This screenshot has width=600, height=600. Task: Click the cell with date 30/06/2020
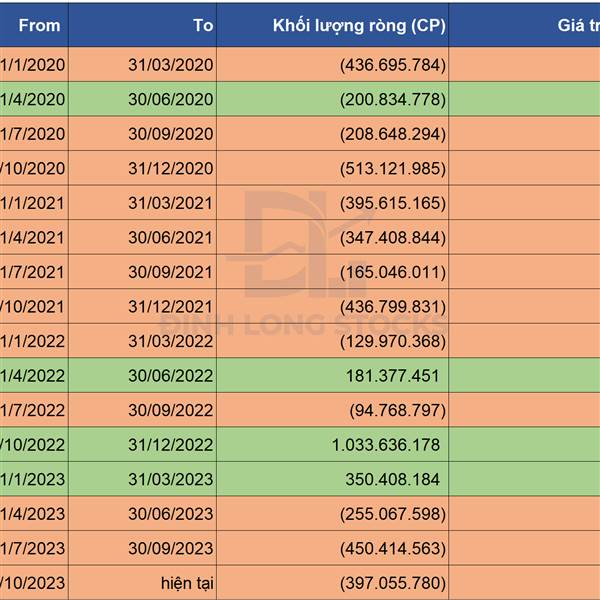143,99
